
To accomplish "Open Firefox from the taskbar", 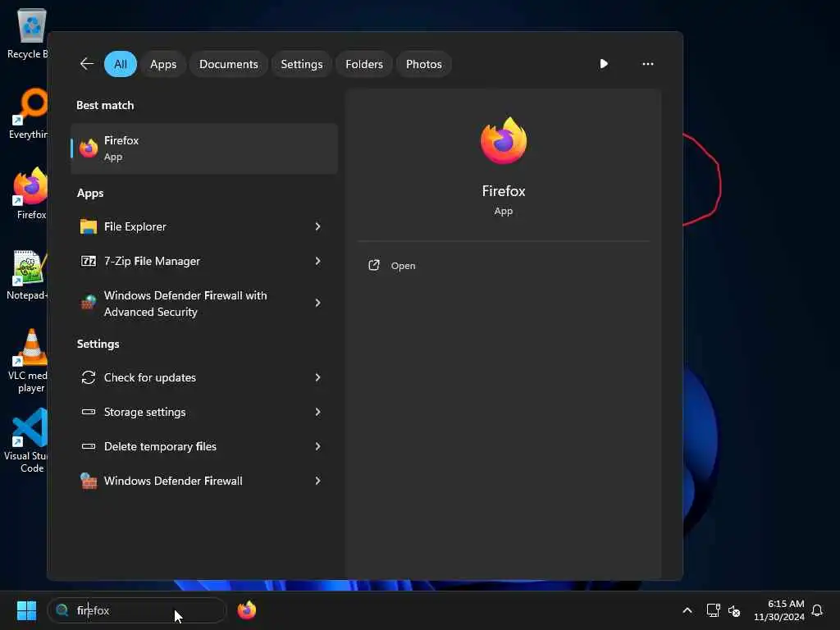I will (x=246, y=610).
